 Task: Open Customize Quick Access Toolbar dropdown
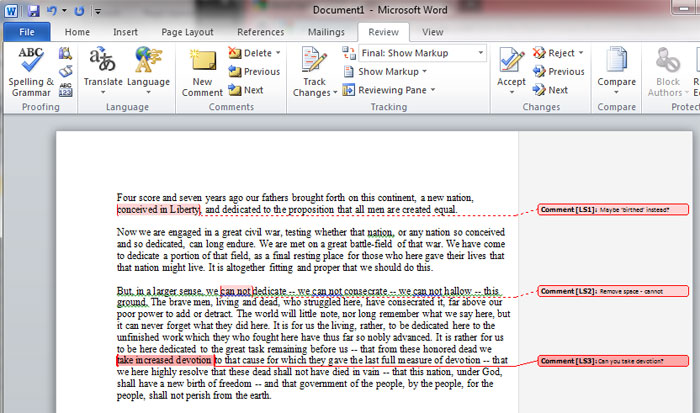(98, 11)
